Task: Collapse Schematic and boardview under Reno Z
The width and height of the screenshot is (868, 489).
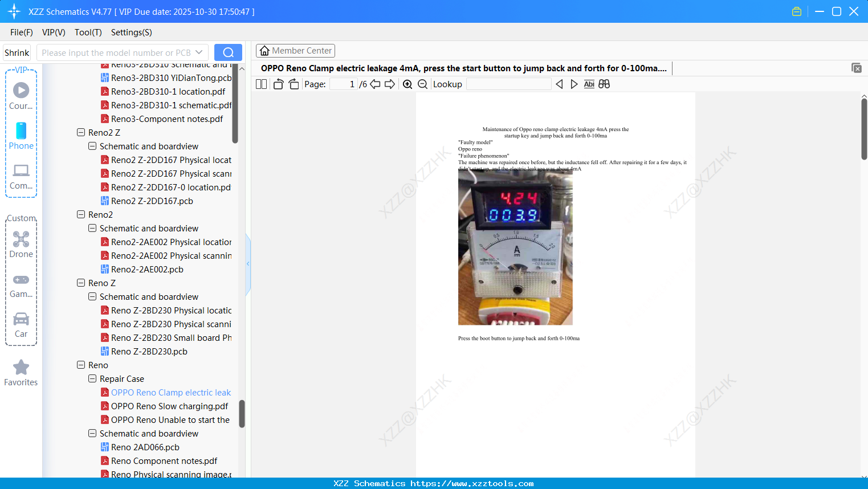Action: pyautogui.click(x=92, y=296)
